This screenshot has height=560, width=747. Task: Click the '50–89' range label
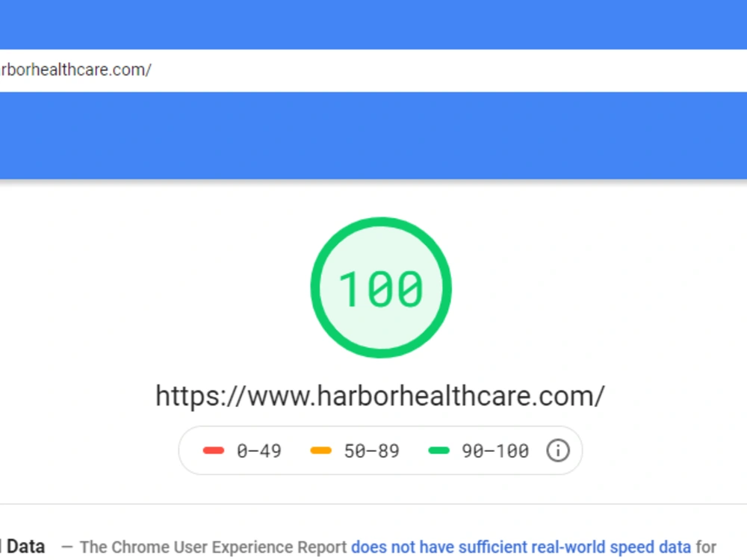point(371,451)
